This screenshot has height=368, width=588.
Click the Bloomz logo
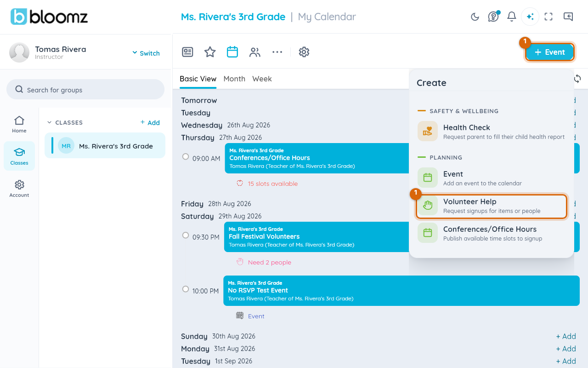49,17
